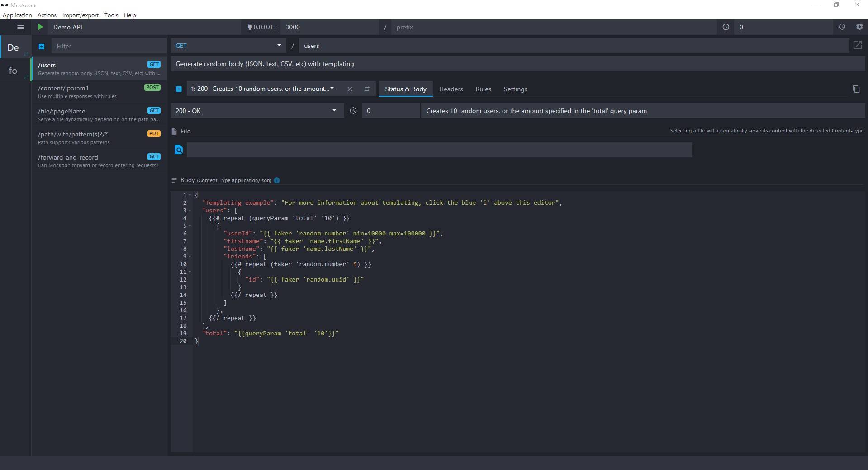
Task: Collapse code fold at line 1
Action: click(x=190, y=195)
